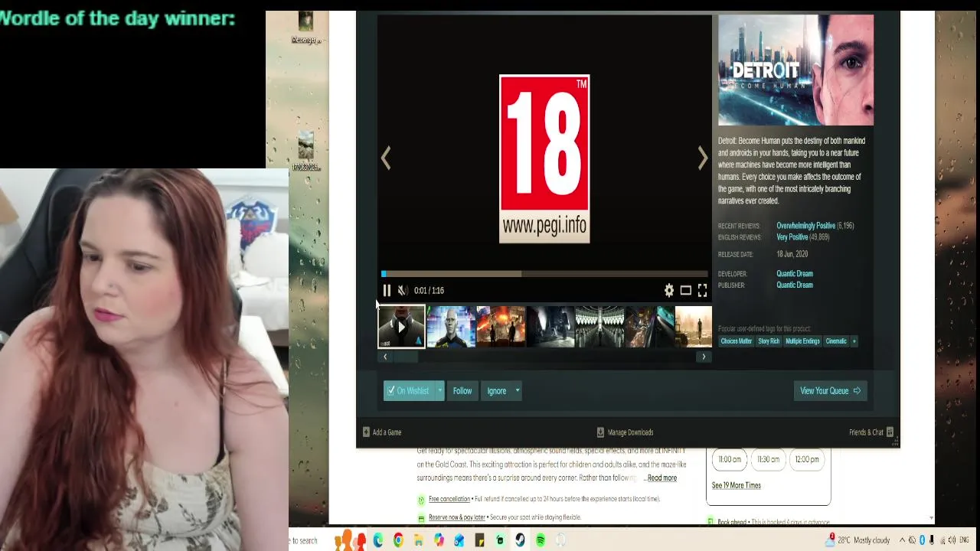Viewport: 980px width, 551px height.
Task: Expand description with Read more link
Action: click(662, 478)
